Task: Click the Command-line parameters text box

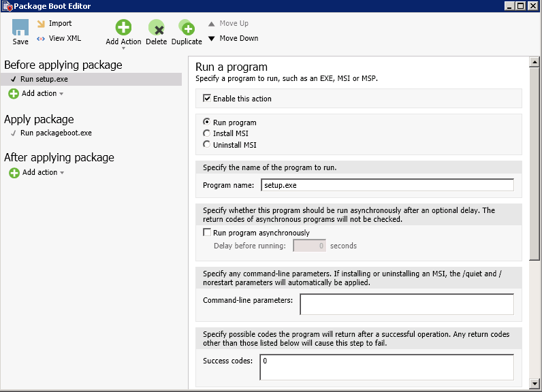Action: [406, 304]
